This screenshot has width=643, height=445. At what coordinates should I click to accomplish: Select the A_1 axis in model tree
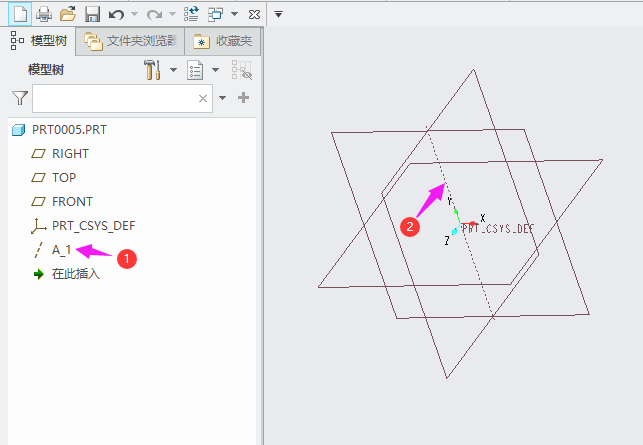pos(61,250)
